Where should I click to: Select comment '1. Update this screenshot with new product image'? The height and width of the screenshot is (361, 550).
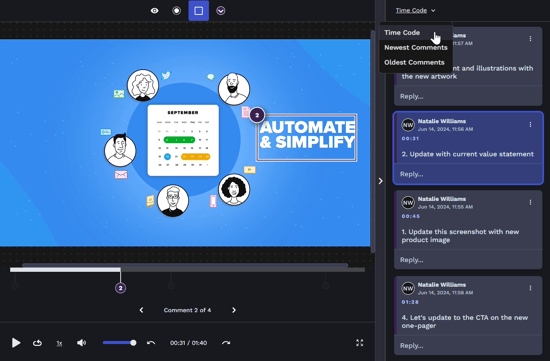[x=460, y=236]
